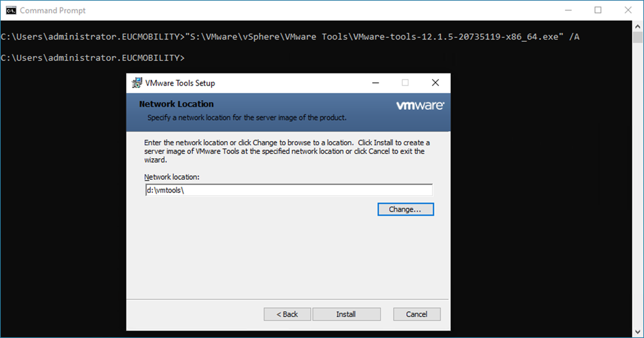Image resolution: width=644 pixels, height=338 pixels.
Task: Minimize the Command Prompt window
Action: pyautogui.click(x=568, y=10)
